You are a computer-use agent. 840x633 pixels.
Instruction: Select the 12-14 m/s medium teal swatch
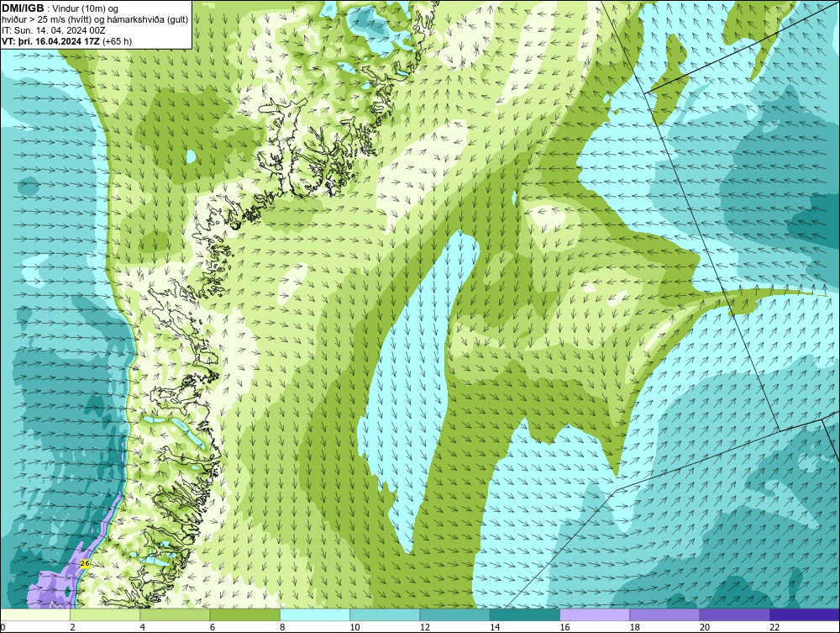(x=454, y=615)
